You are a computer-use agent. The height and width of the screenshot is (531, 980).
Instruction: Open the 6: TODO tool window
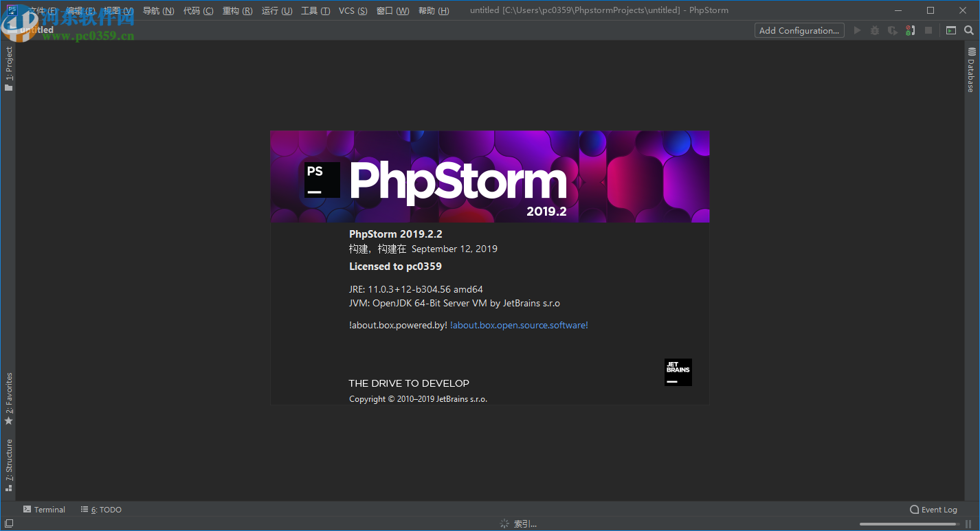[x=101, y=510]
